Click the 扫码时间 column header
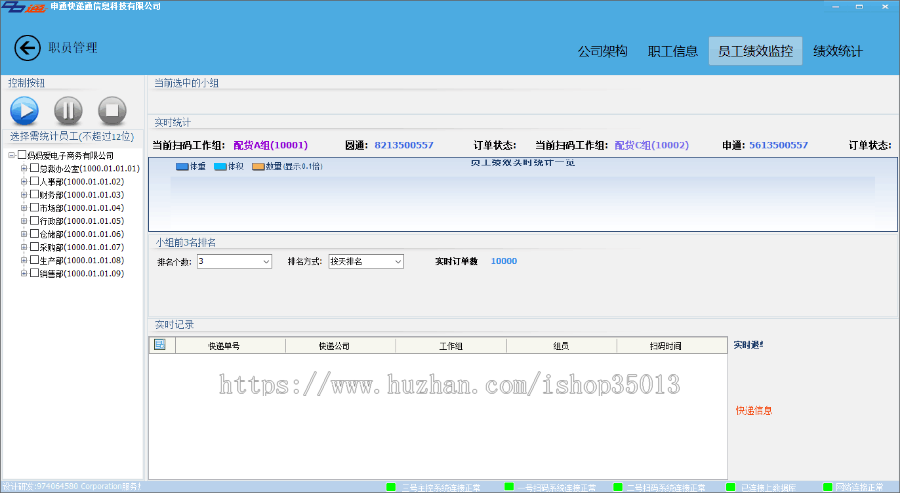Viewport: 900px width, 493px height. tap(672, 346)
